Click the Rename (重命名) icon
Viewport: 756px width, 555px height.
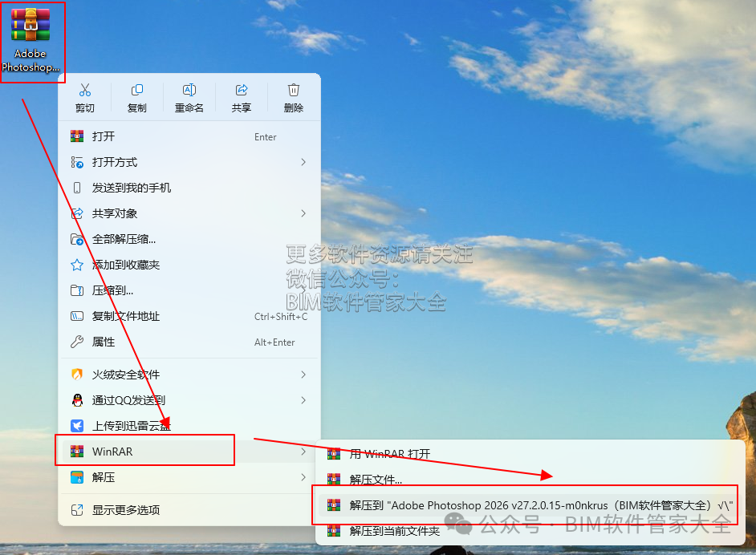click(189, 90)
